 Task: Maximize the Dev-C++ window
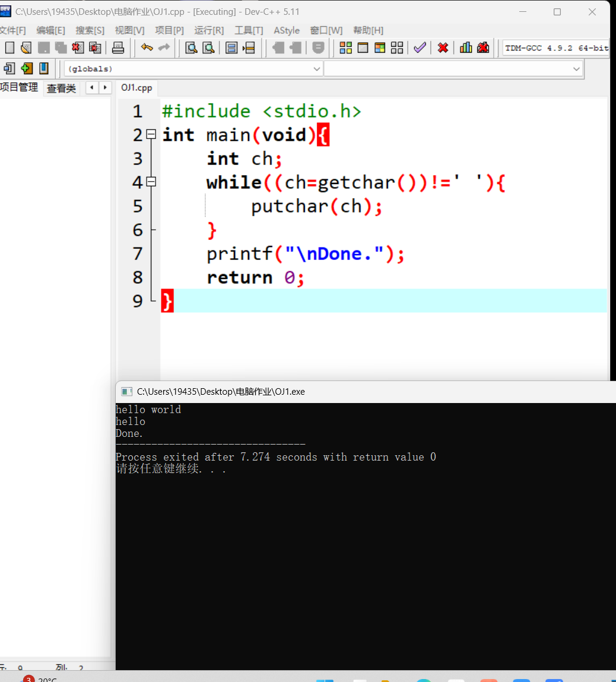557,12
